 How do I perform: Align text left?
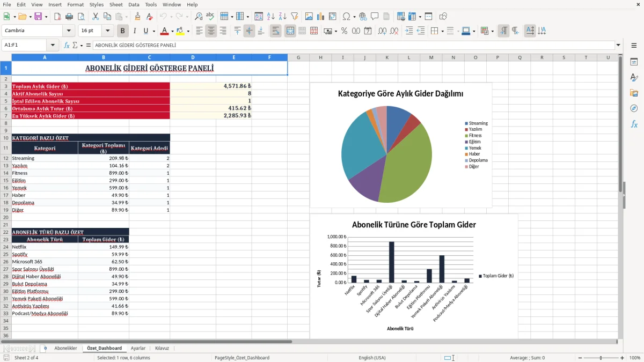tap(199, 31)
